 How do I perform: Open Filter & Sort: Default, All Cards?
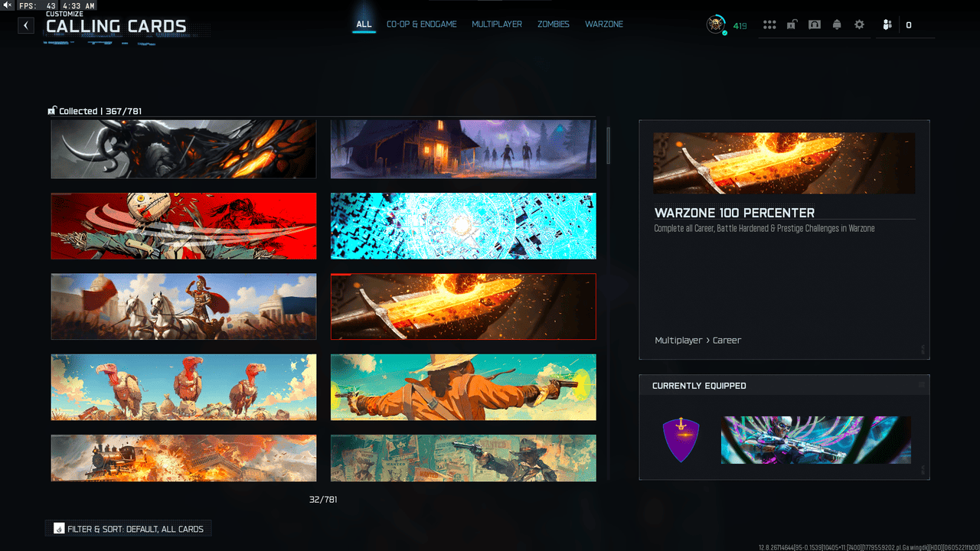[129, 529]
